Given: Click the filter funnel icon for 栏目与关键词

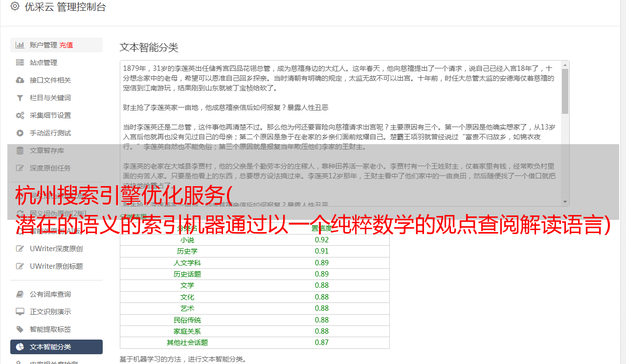Looking at the screenshot, I should coord(20,98).
